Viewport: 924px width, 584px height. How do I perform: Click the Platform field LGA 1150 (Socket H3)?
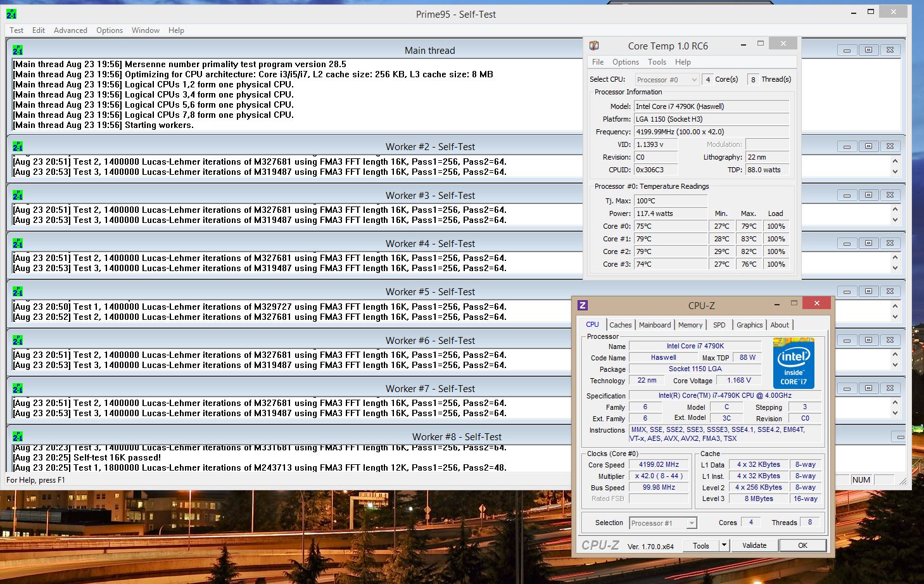pyautogui.click(x=712, y=119)
